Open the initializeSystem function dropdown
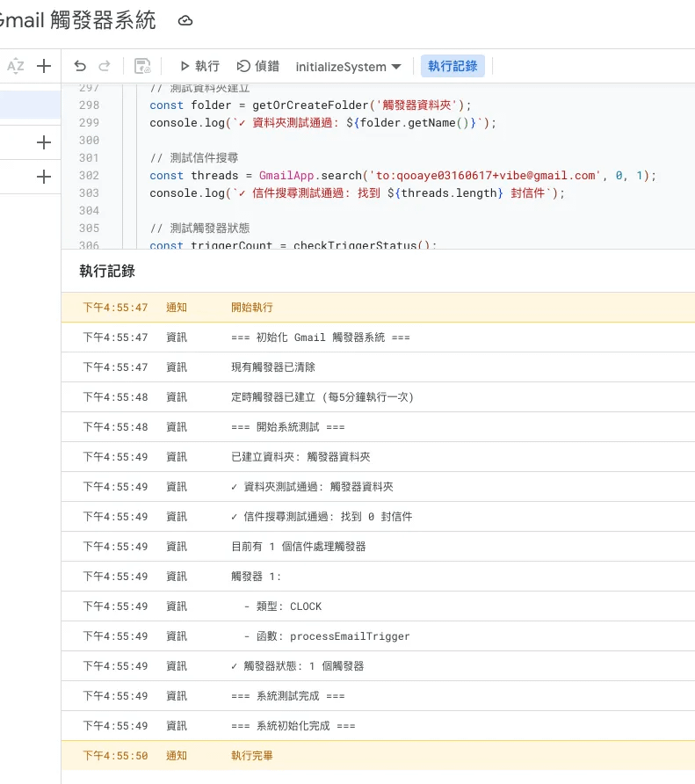The height and width of the screenshot is (784, 695). pos(348,67)
